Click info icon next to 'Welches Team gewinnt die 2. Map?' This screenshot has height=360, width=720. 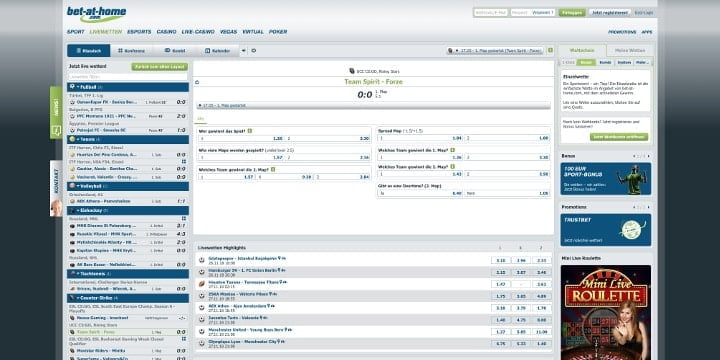[x=452, y=167]
